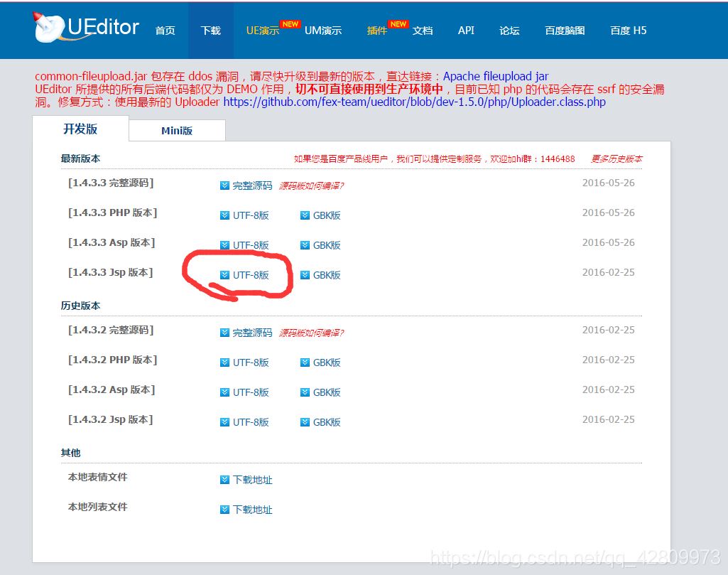Download 1.4.3.2 Jsp GBK版 text link

point(327,422)
